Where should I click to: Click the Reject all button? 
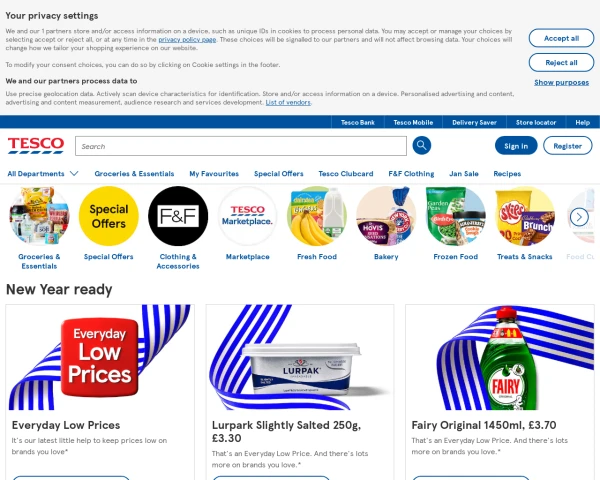tap(561, 62)
